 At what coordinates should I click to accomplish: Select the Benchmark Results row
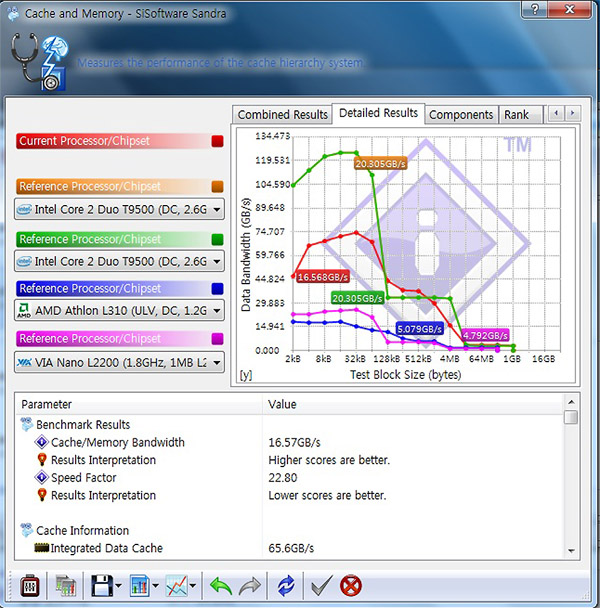pyautogui.click(x=289, y=425)
